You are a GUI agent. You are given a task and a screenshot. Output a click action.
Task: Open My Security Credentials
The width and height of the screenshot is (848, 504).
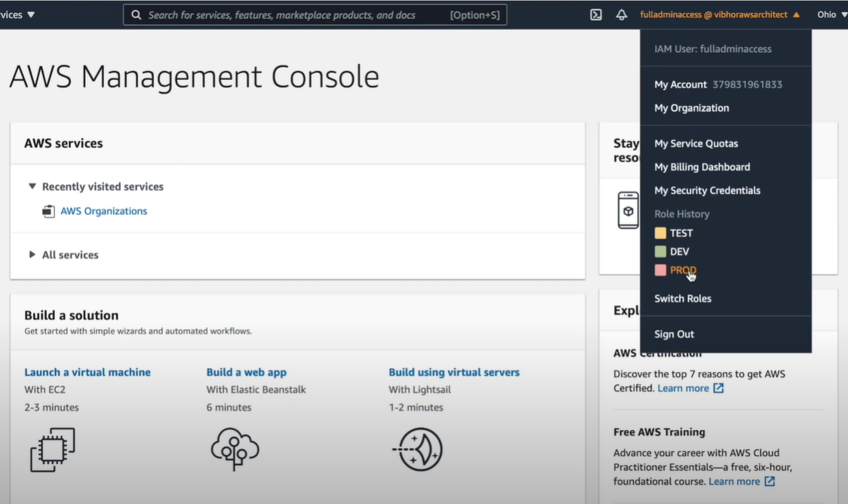point(708,190)
